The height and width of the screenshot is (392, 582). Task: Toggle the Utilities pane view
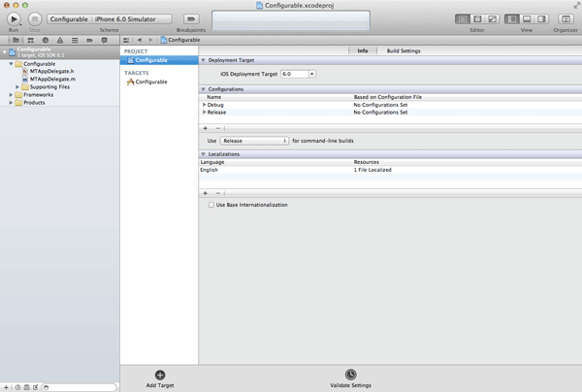(x=541, y=19)
